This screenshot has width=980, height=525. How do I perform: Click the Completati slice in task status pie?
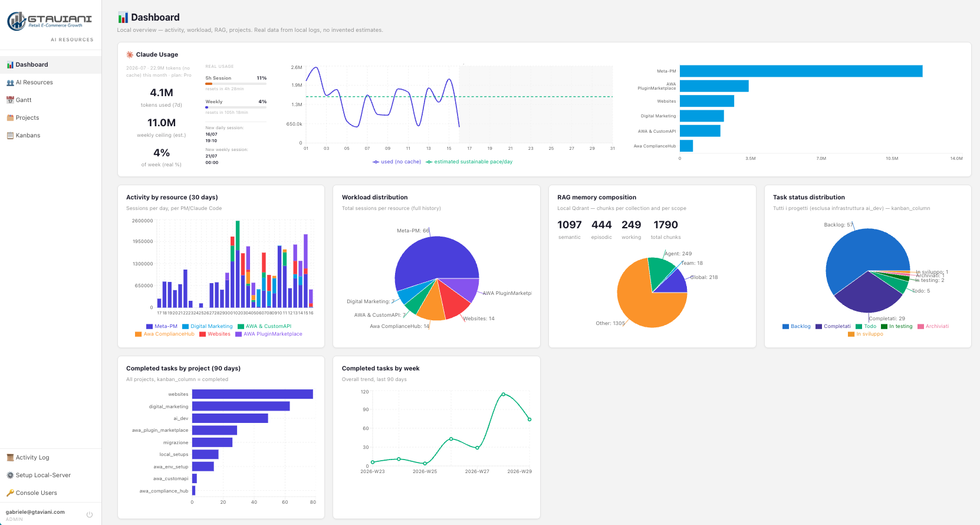pos(867,294)
